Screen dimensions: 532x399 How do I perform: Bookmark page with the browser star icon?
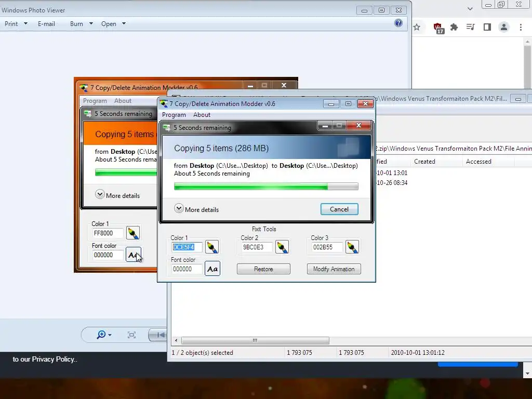coord(417,27)
